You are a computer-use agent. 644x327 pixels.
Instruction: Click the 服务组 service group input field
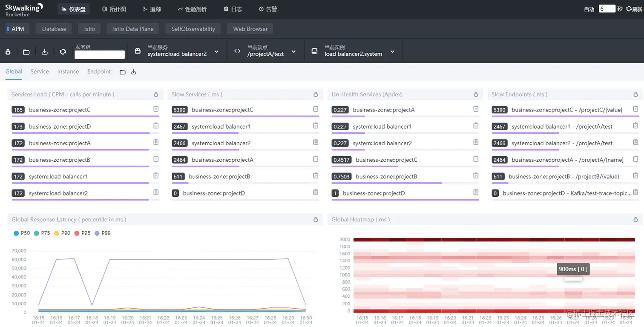[x=100, y=54]
